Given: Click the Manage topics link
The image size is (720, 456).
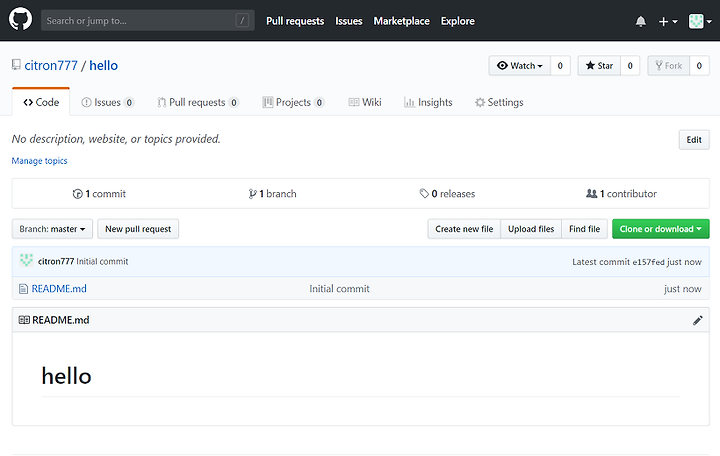Looking at the screenshot, I should pos(39,161).
